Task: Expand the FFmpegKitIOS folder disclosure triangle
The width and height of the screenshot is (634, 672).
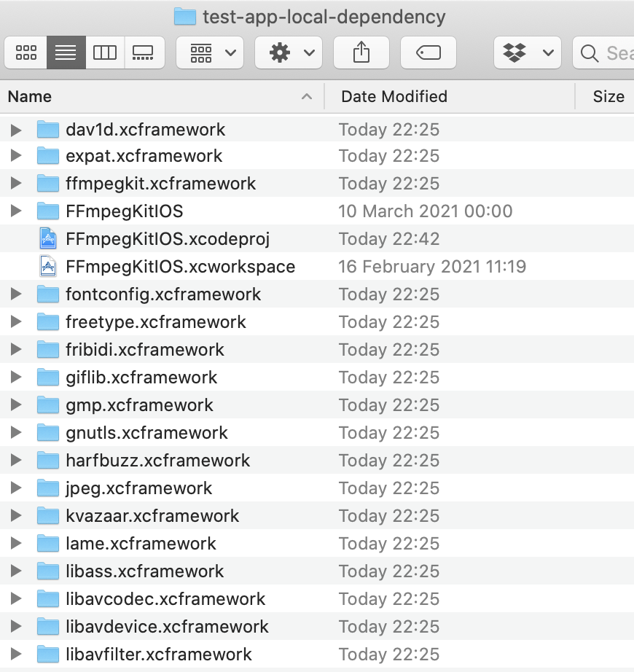Action: (16, 212)
